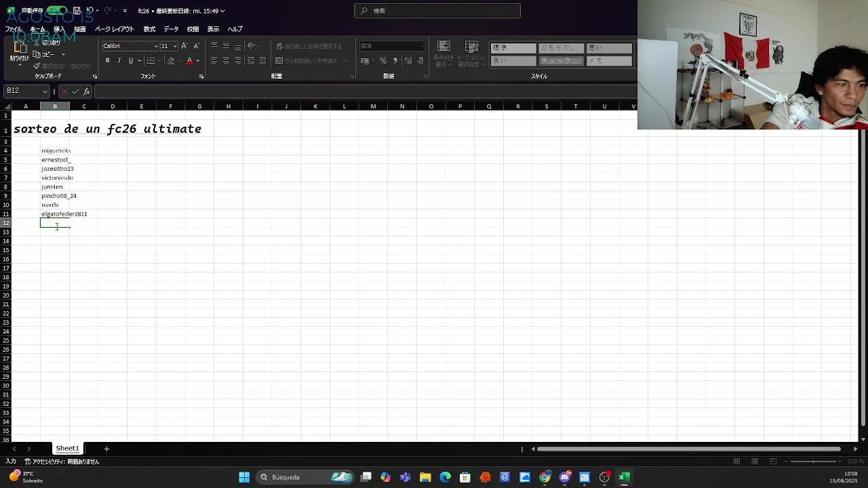Screen dimensions: 868x488
Task: Click the Increase Indent icon
Action: (x=262, y=60)
